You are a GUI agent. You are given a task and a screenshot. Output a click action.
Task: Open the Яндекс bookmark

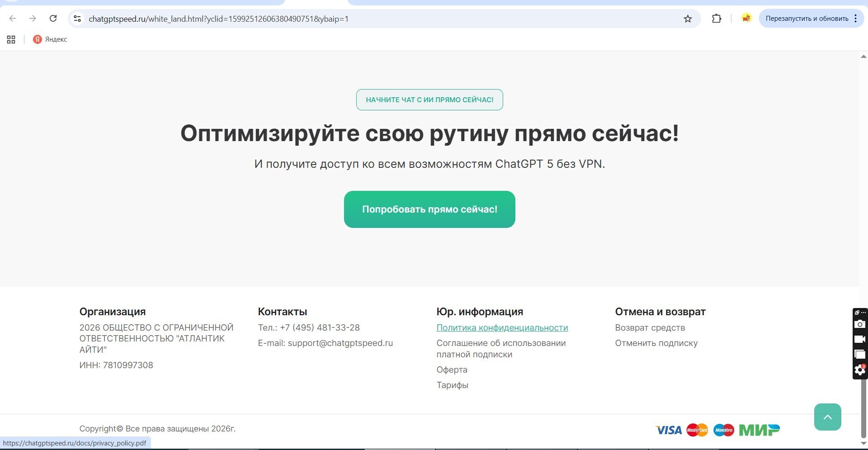tap(50, 39)
